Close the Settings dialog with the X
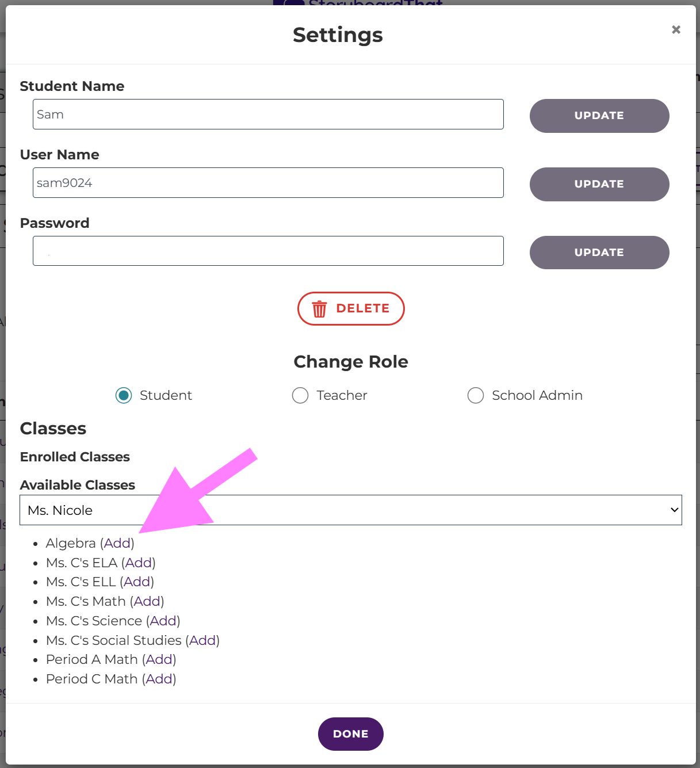This screenshot has height=768, width=700. coord(676,30)
